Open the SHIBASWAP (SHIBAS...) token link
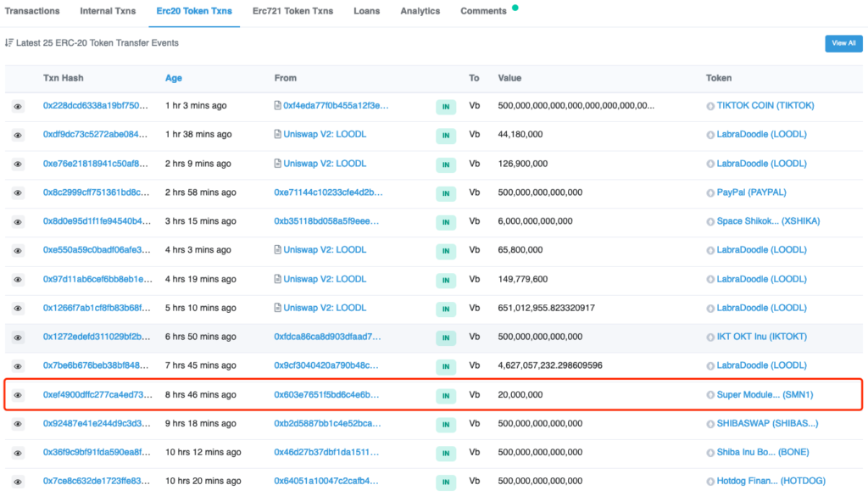This screenshot has height=496, width=868. coord(767,423)
